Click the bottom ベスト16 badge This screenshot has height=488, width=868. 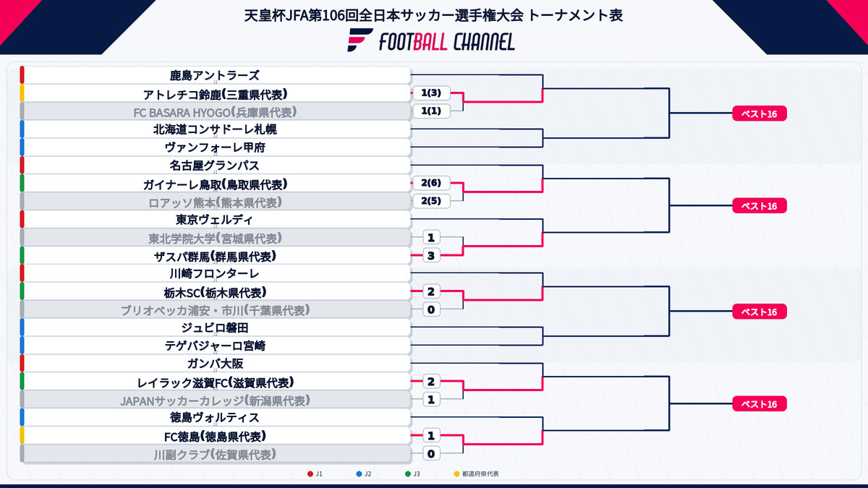click(759, 405)
